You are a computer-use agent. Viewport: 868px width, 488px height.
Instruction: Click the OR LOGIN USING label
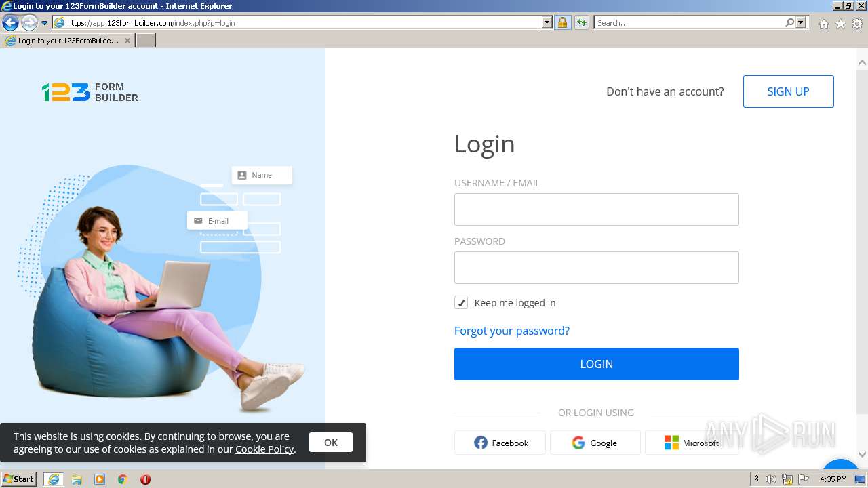pos(596,412)
